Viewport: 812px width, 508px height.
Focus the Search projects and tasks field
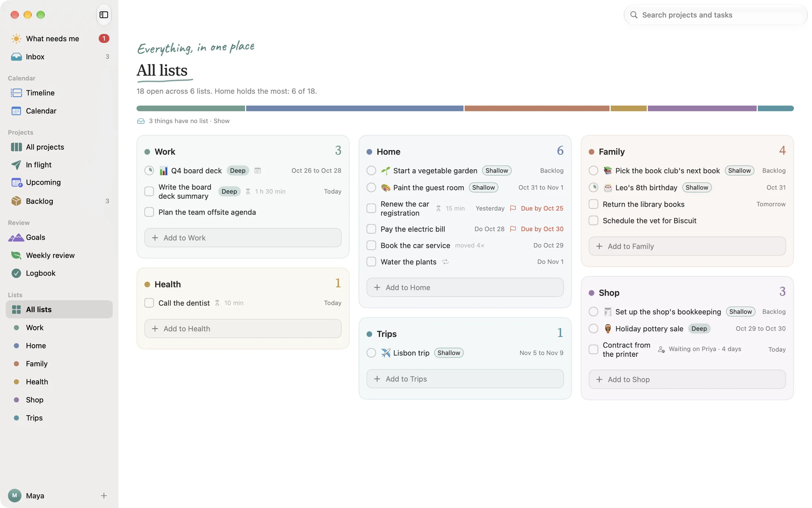(x=715, y=15)
